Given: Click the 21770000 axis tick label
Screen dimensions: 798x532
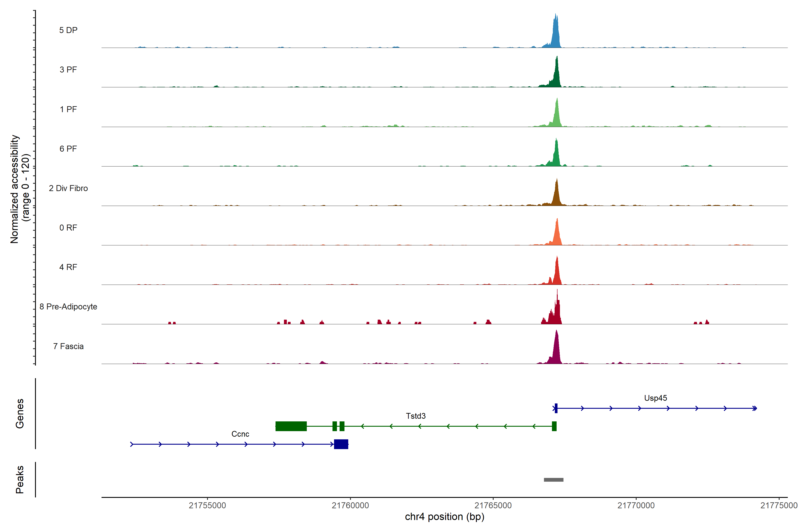Looking at the screenshot, I should point(636,505).
